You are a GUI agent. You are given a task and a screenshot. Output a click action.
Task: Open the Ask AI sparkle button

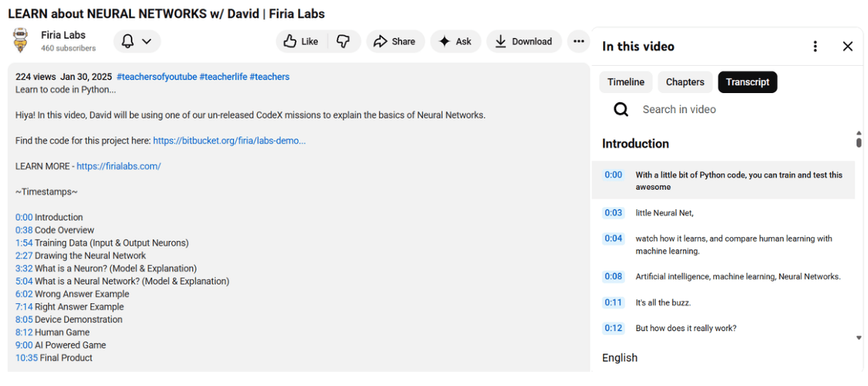[455, 42]
